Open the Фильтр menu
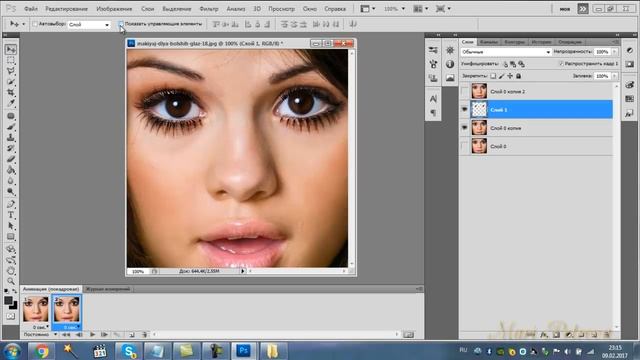Screen dimensions: 640x360 click(x=209, y=9)
